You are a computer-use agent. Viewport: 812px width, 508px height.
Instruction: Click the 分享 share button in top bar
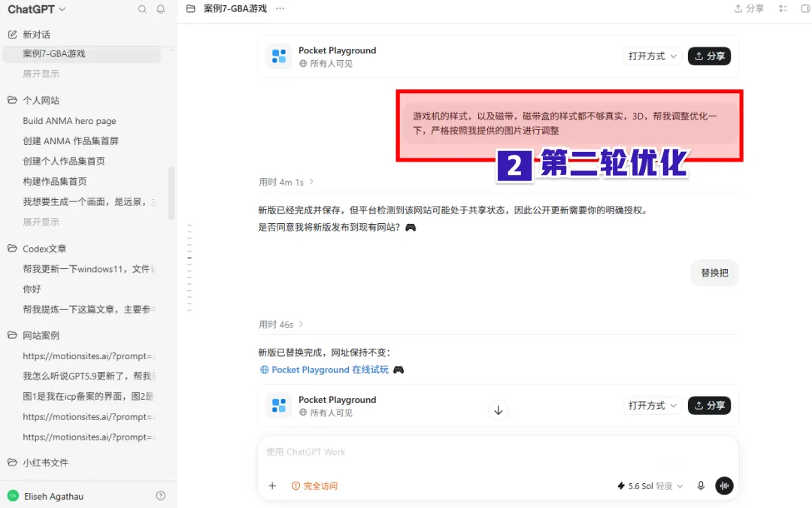tap(749, 9)
